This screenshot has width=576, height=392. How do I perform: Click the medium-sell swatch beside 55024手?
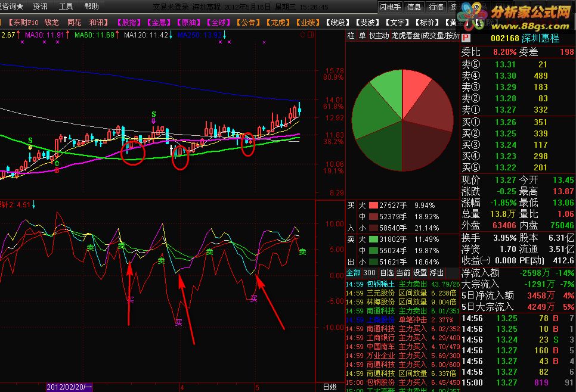pyautogui.click(x=373, y=251)
